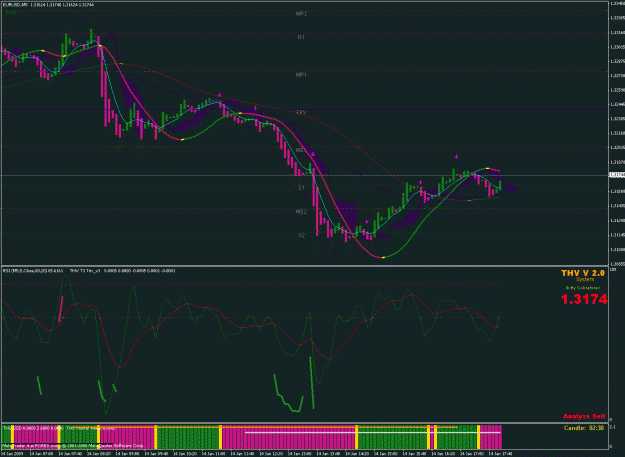Click the MetaTrader 4 at FOREX.com copyright text
The width and height of the screenshot is (625, 457).
pos(72,445)
